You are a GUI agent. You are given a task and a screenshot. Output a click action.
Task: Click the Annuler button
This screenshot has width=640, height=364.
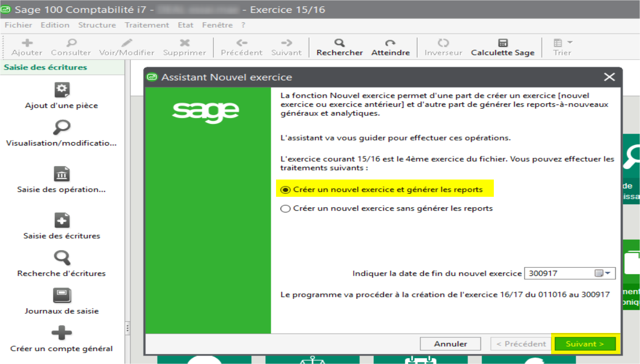coord(450,344)
